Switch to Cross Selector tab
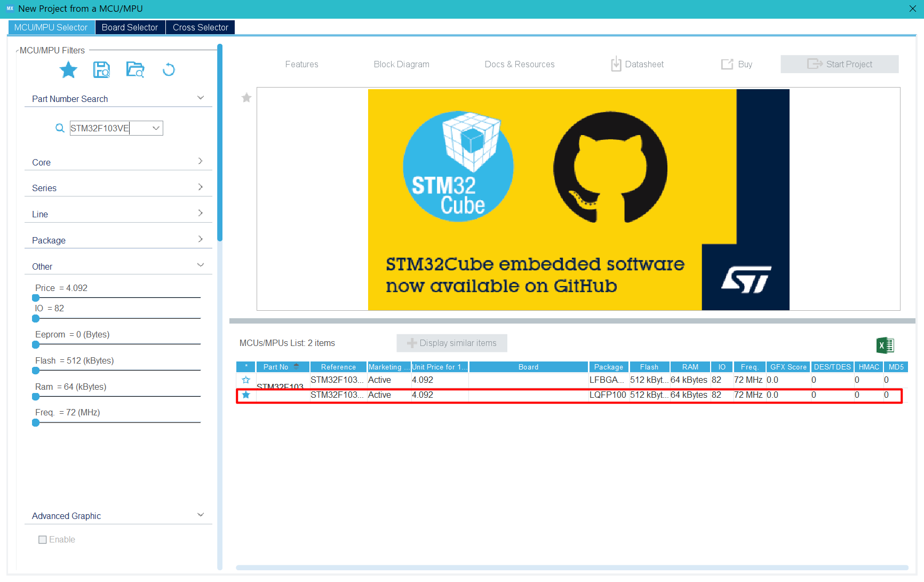Image resolution: width=924 pixels, height=582 pixels. [200, 27]
